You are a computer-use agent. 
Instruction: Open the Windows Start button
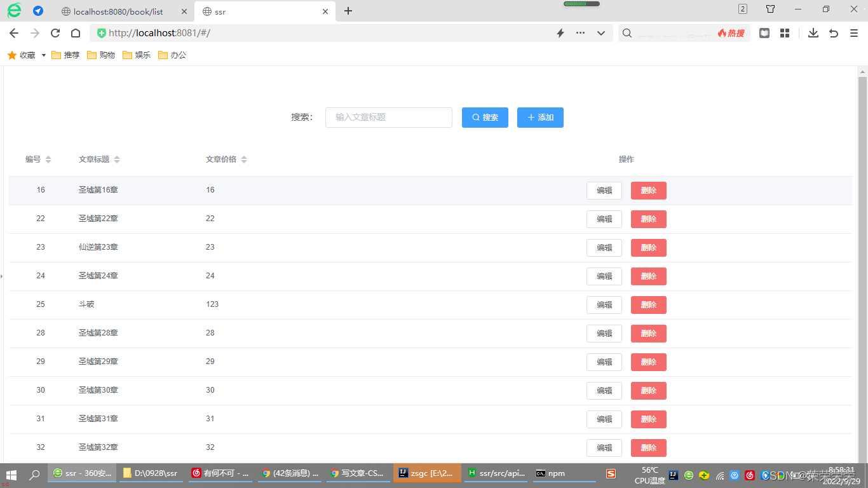coord(11,475)
